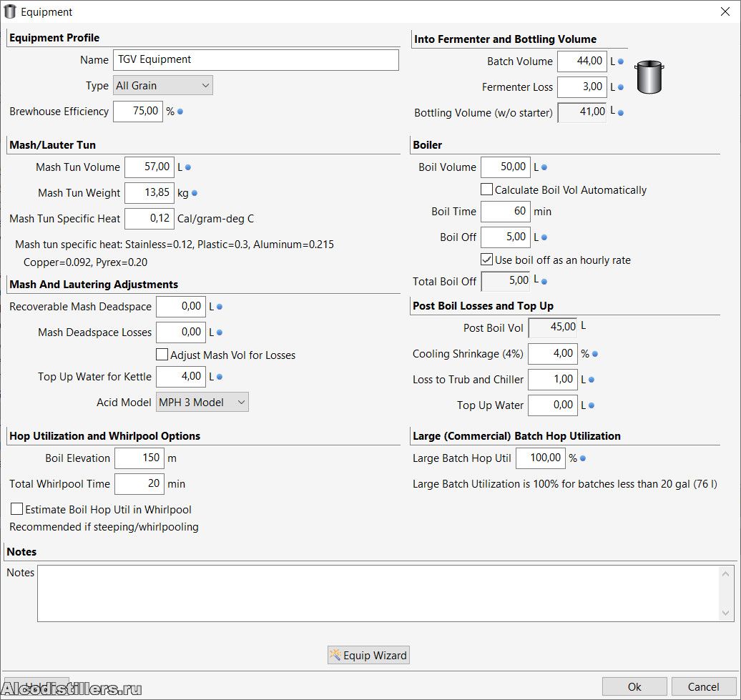741x700 pixels.
Task: Expand the Acid Model dropdown
Action: [202, 403]
